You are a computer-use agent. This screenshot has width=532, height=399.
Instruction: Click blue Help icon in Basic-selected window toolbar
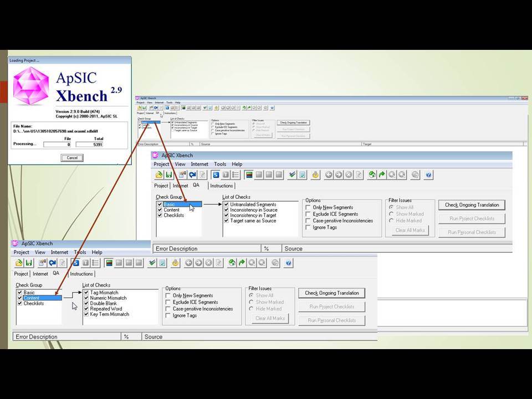coord(428,175)
